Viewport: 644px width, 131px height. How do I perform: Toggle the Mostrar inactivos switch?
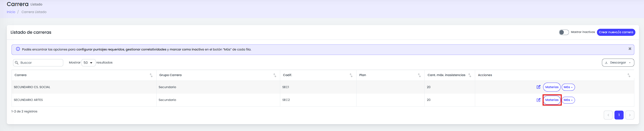564,32
